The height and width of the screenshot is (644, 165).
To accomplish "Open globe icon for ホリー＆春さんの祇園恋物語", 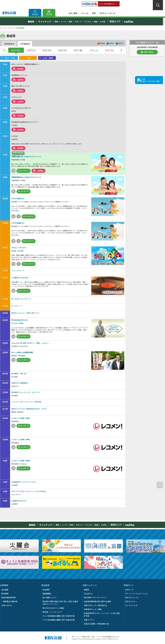I will (14, 360).
